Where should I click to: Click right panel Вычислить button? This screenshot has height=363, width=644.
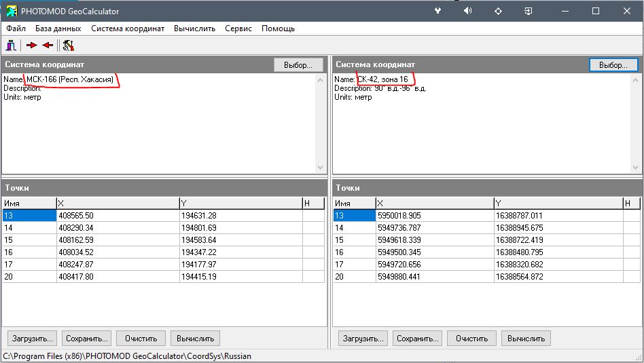(x=526, y=339)
